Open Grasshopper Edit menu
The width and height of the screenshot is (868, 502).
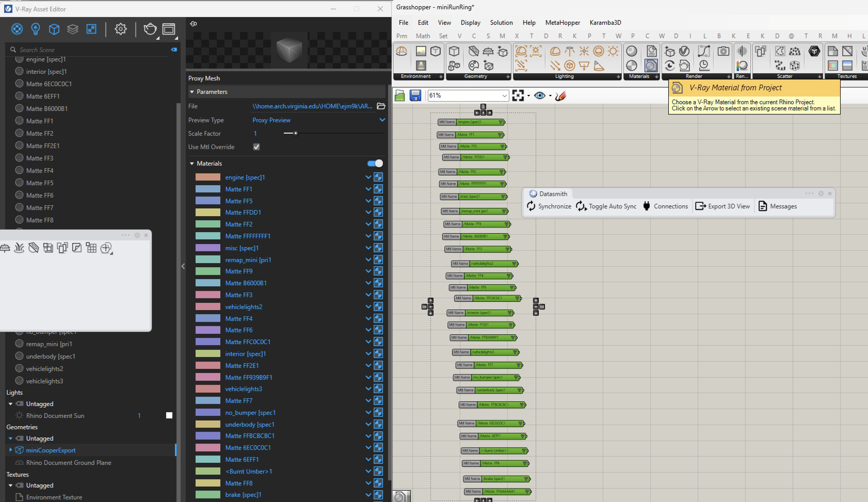pyautogui.click(x=423, y=22)
